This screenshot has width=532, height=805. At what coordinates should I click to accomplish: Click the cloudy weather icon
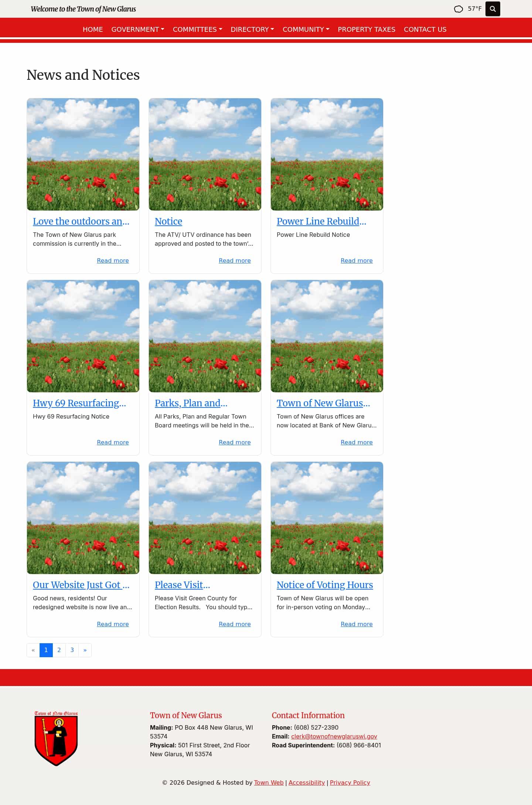pos(458,9)
